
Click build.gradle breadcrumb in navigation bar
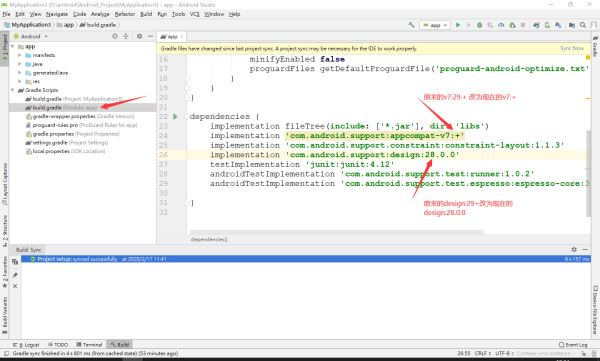click(x=98, y=25)
